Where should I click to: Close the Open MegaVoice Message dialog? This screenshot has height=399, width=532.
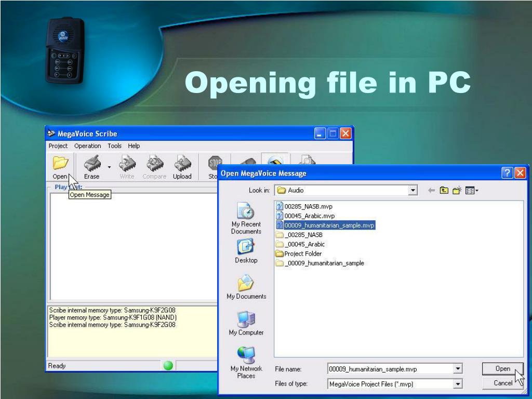(x=520, y=173)
